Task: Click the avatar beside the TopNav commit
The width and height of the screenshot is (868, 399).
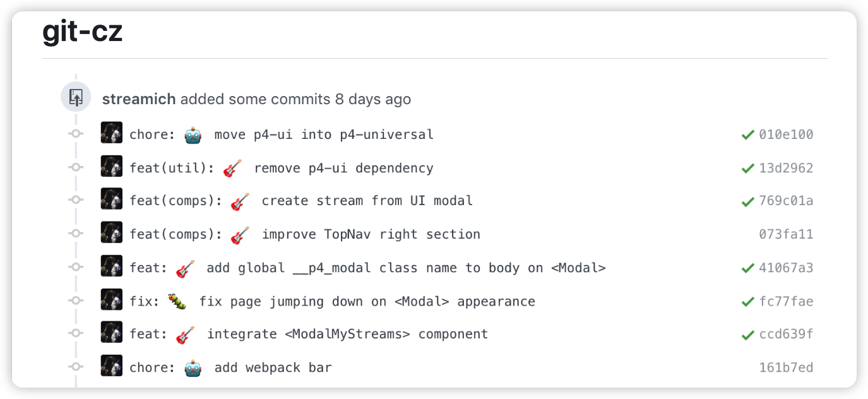Action: tap(111, 233)
